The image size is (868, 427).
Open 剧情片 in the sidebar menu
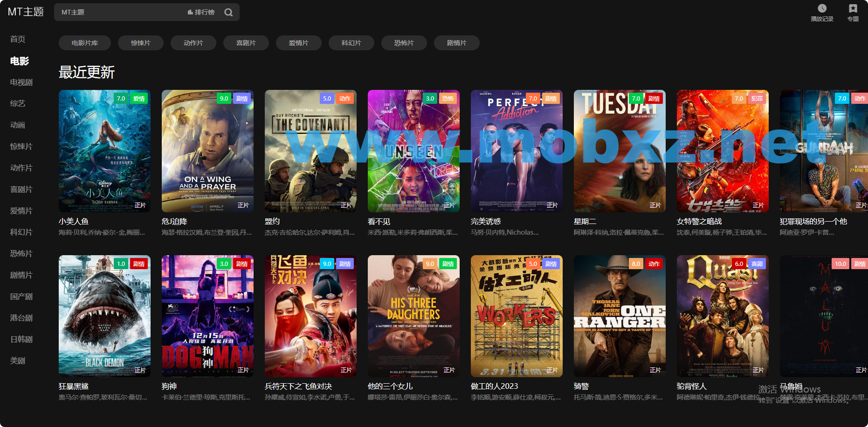21,275
